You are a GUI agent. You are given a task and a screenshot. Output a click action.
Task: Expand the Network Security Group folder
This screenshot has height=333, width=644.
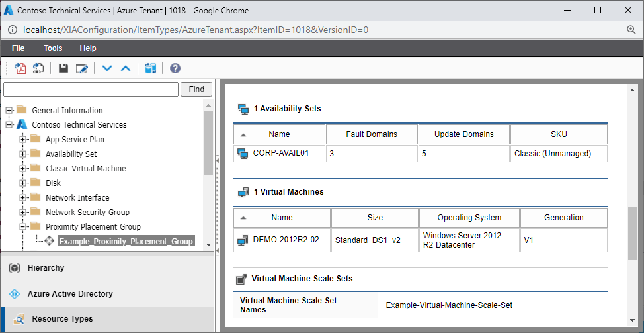tap(23, 212)
